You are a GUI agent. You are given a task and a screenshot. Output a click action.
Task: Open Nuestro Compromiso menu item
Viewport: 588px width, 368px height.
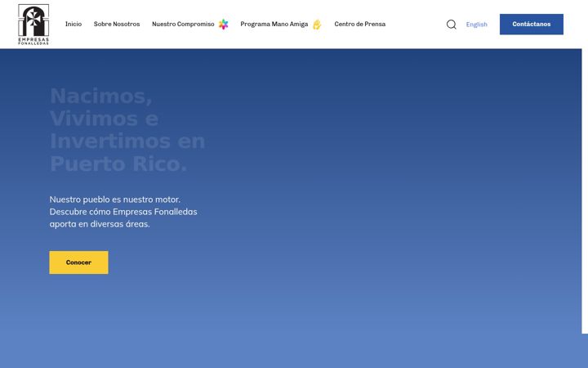point(183,24)
